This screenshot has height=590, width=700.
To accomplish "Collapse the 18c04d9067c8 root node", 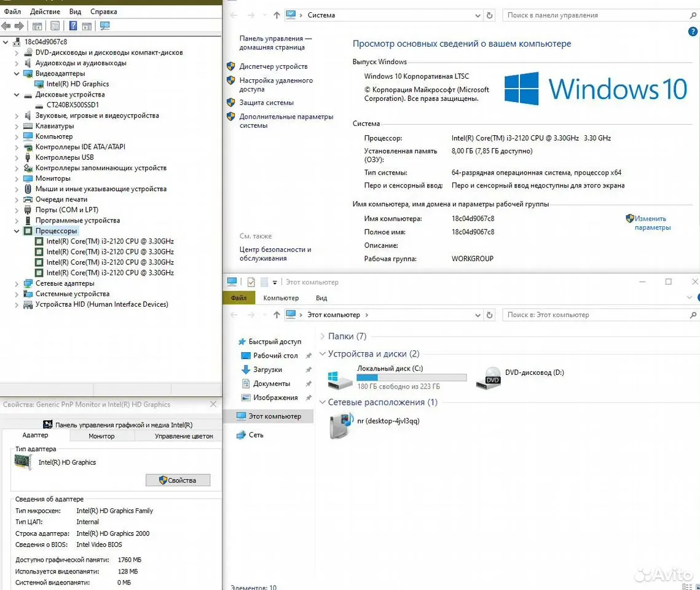I will [x=6, y=42].
